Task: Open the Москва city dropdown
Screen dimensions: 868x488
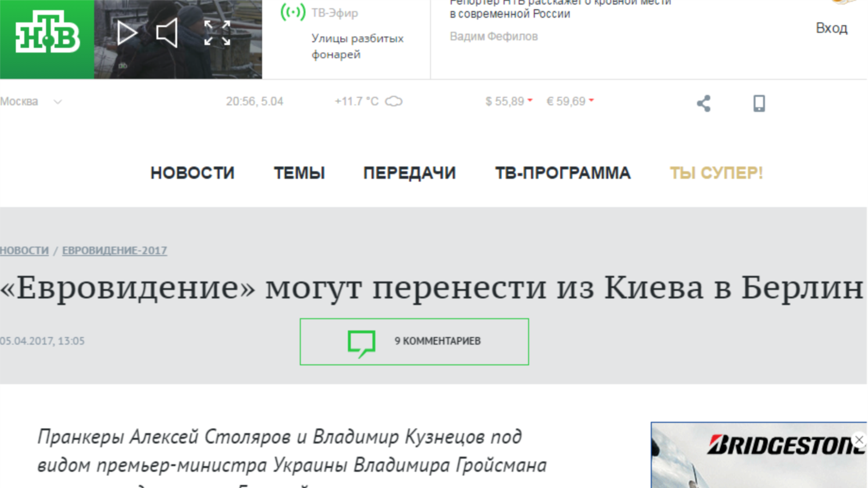Action: pos(30,102)
